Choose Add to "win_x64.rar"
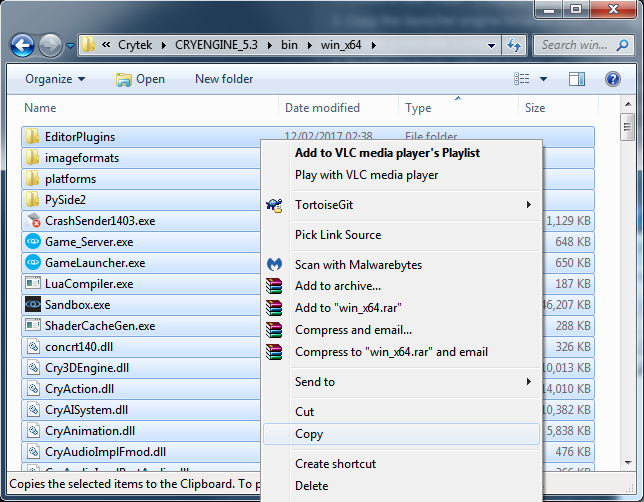The image size is (644, 502). 401,308
